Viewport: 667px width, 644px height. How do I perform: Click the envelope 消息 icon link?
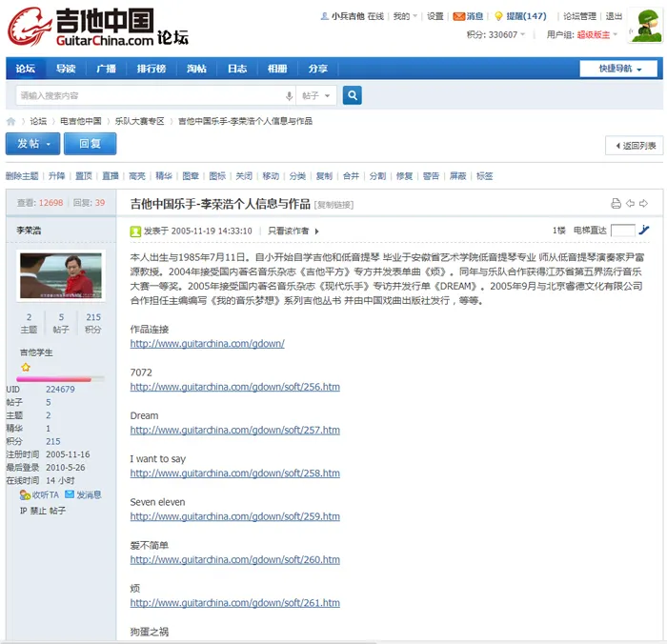[468, 16]
